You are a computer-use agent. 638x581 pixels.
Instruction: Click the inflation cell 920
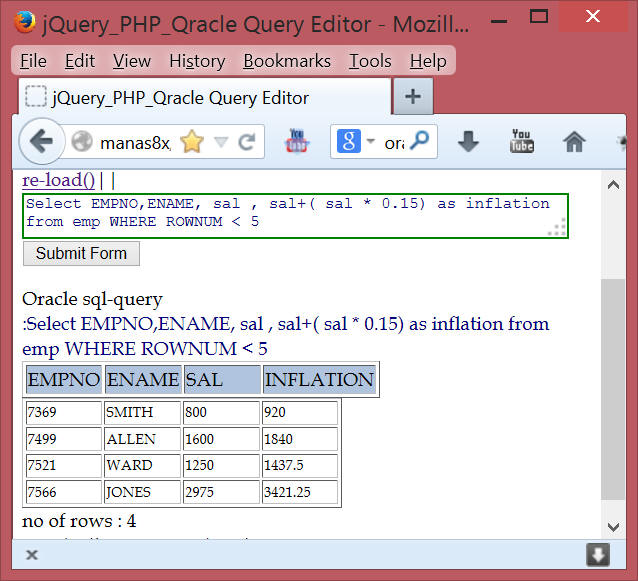point(300,413)
